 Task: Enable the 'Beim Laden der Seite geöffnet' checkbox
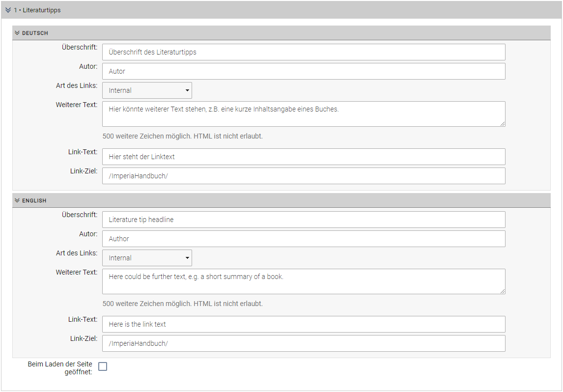coord(103,366)
